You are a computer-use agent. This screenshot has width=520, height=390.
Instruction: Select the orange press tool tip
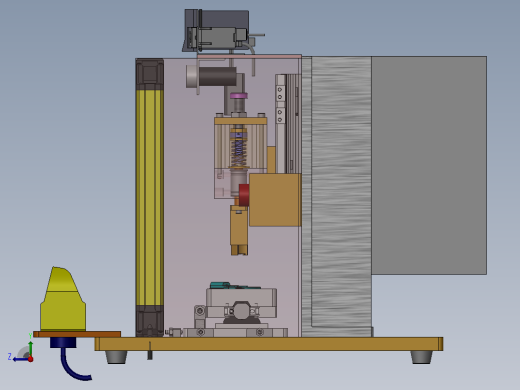[x=239, y=230]
